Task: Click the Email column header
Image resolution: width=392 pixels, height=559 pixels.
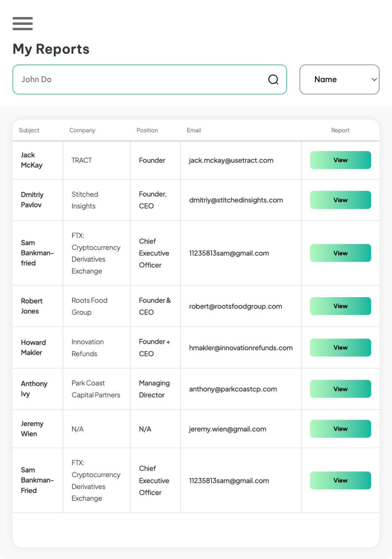Action: pyautogui.click(x=193, y=130)
